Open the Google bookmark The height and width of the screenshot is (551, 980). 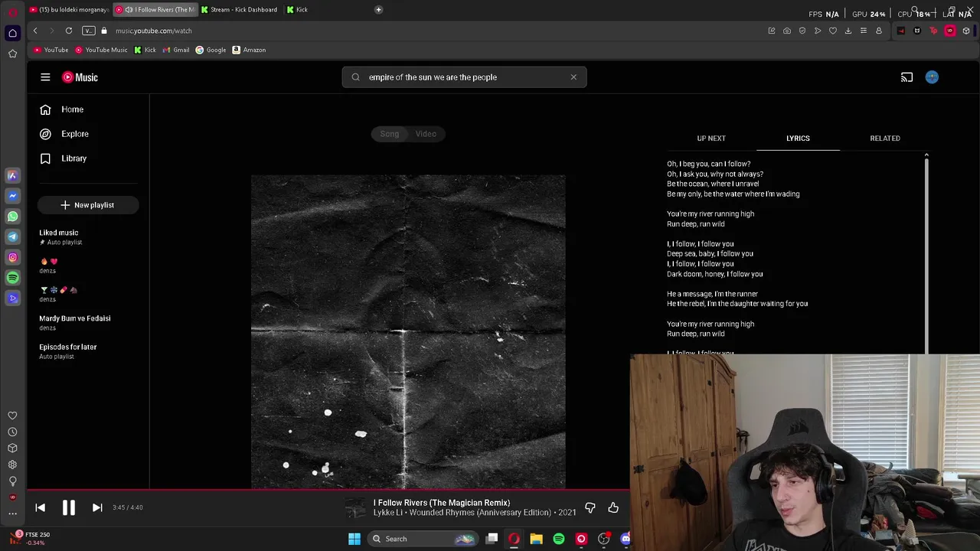(x=211, y=50)
